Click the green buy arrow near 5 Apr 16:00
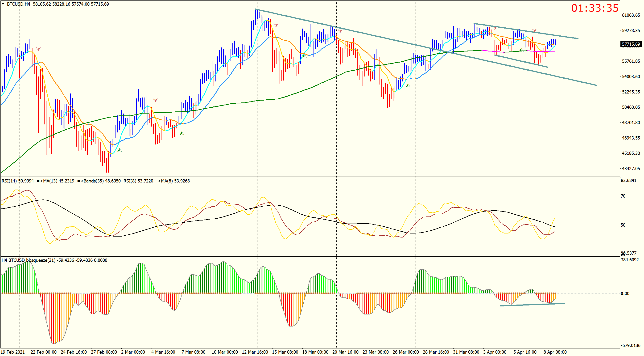Image resolution: width=644 pixels, height=356 pixels. pyautogui.click(x=521, y=50)
